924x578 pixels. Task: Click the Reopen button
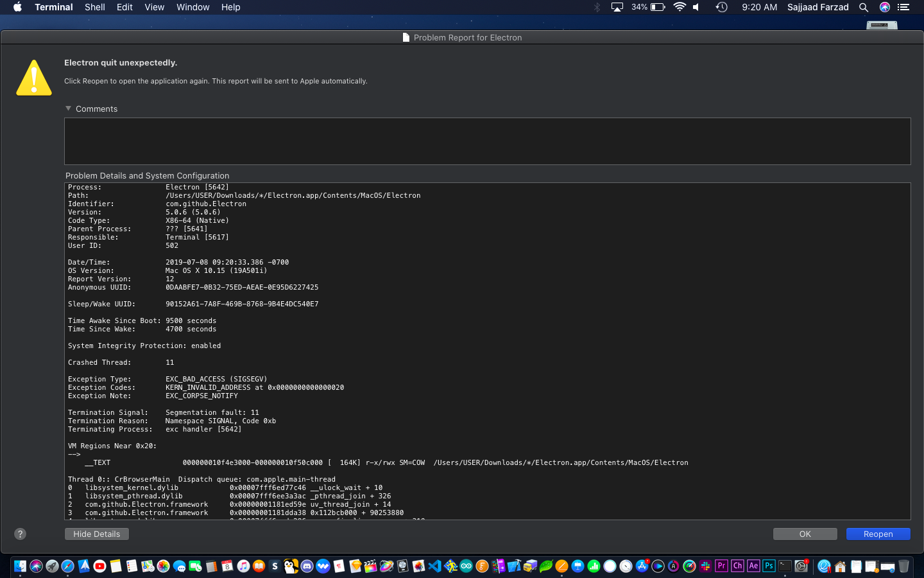878,534
